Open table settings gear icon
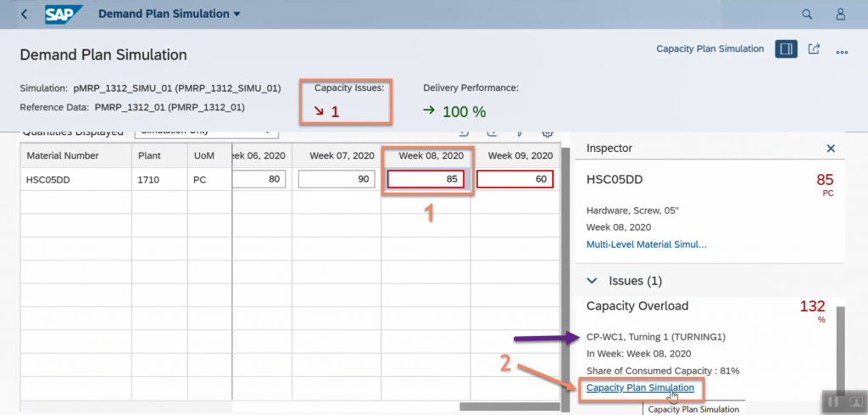868x415 pixels. coord(548,132)
